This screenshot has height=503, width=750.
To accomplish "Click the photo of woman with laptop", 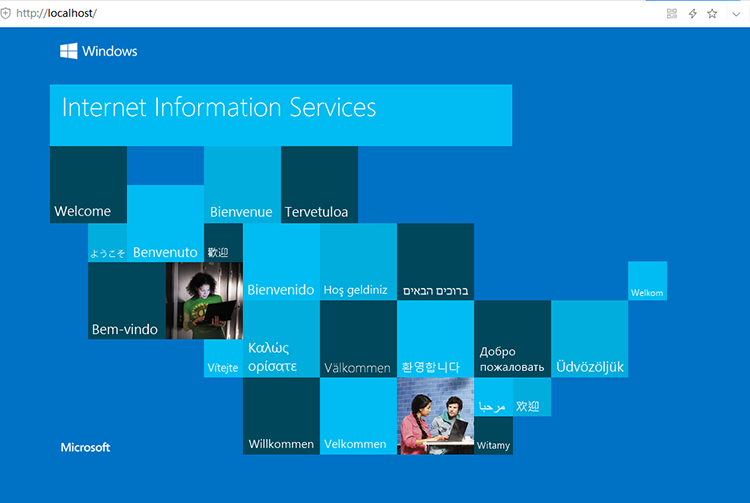I will (x=204, y=301).
